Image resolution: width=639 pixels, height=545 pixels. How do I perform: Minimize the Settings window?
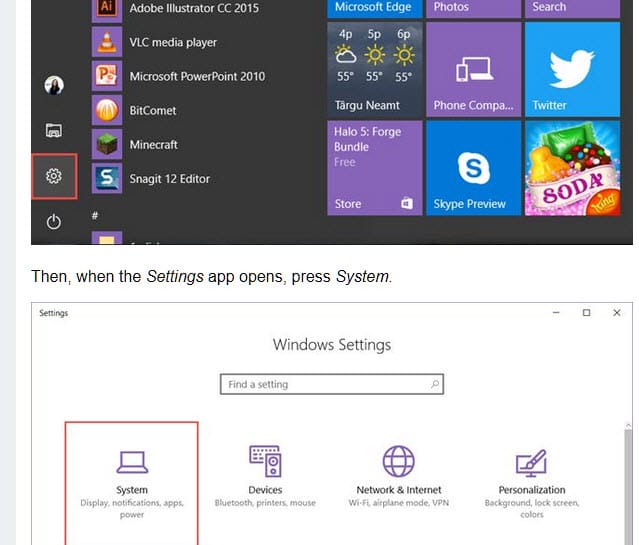pos(556,313)
